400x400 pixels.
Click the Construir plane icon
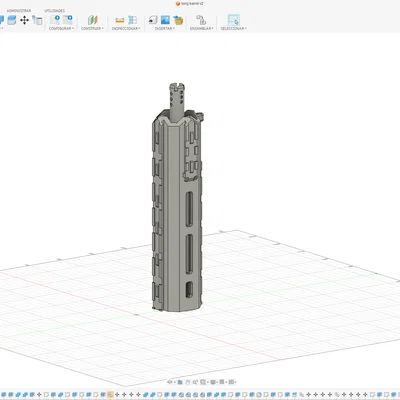tap(92, 20)
